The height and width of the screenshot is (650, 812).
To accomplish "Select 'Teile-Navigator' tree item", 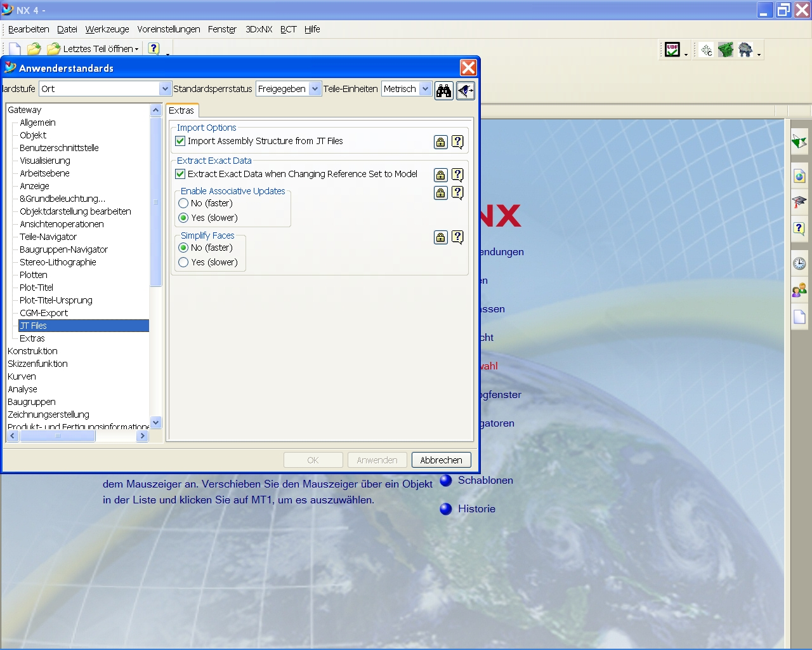I will coord(48,237).
